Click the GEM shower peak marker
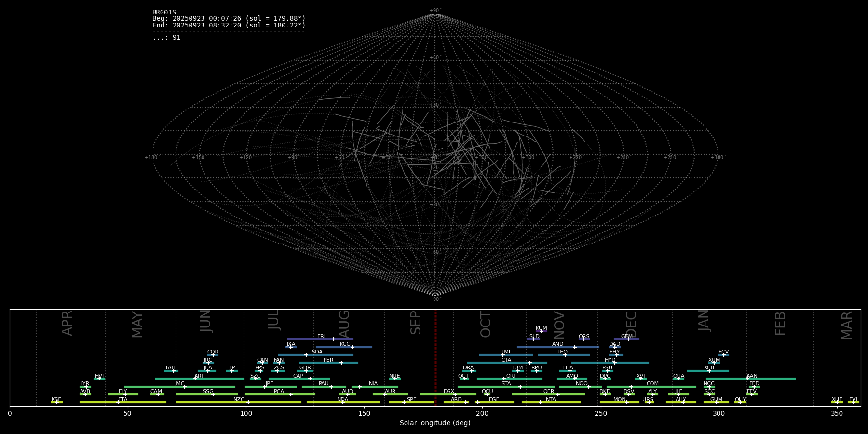 tap(629, 339)
